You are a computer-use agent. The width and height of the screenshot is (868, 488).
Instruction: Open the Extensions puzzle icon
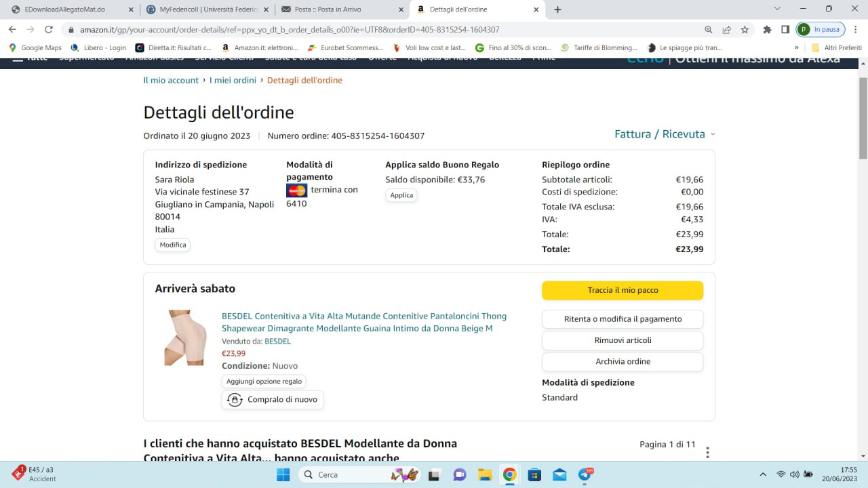(768, 30)
